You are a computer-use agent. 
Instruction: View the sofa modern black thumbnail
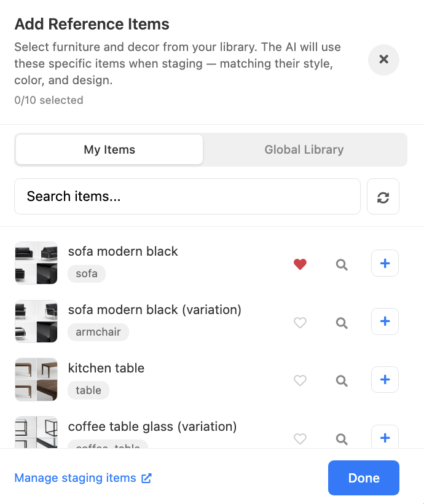click(x=36, y=262)
